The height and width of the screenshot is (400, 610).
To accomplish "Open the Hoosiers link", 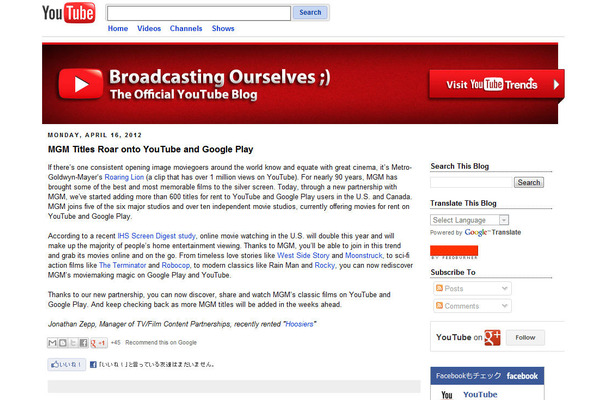I will pos(299,324).
